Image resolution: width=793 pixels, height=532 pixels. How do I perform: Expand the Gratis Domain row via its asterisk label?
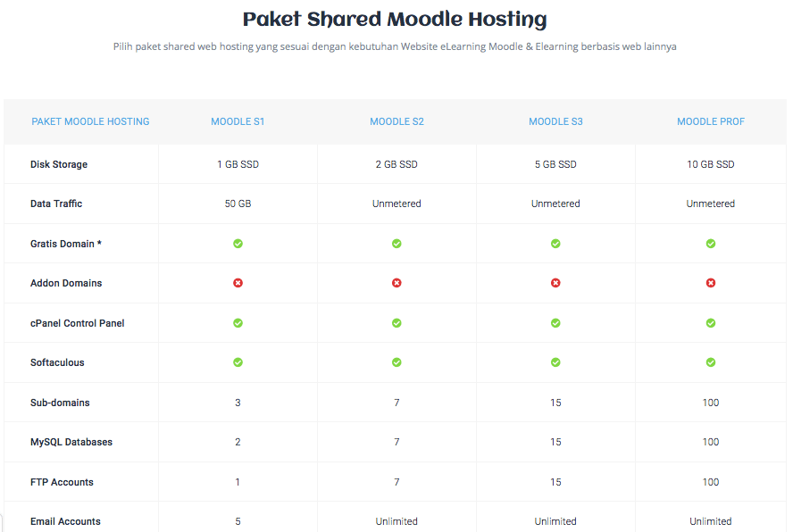66,243
